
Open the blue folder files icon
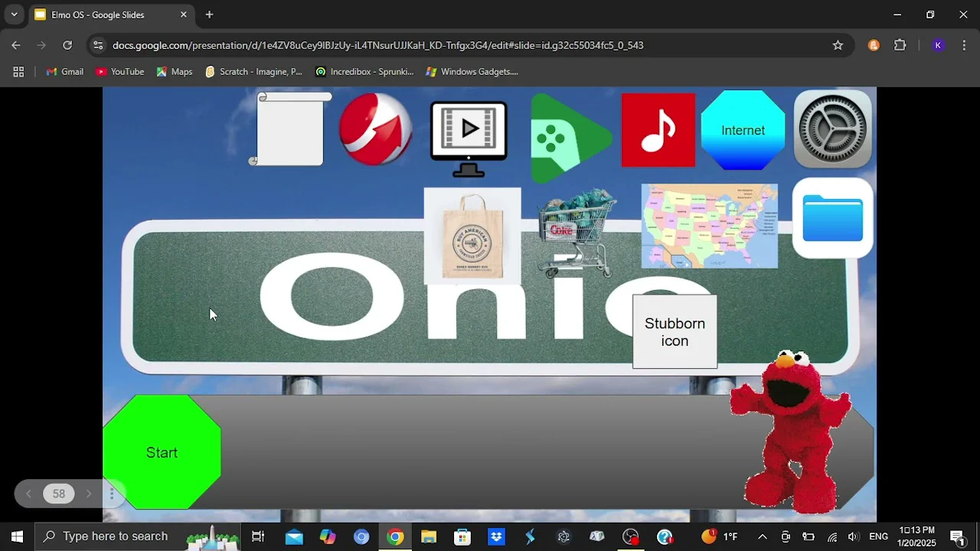click(x=833, y=219)
